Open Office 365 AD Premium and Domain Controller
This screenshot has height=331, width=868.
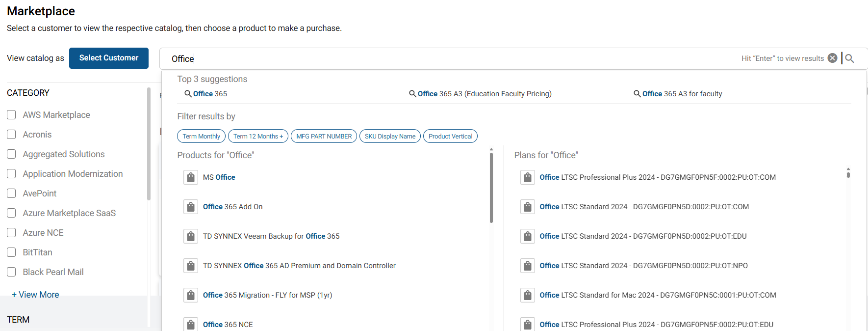click(299, 266)
